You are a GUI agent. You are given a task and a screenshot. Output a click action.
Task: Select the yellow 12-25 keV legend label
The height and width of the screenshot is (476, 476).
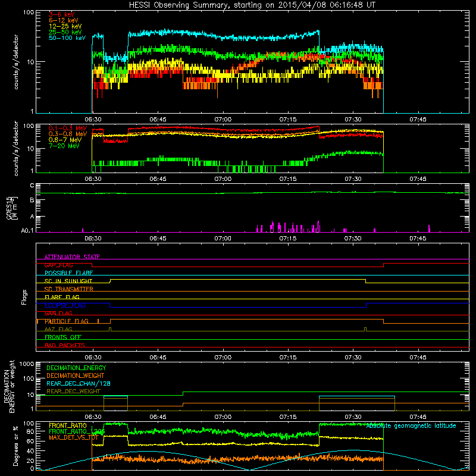pyautogui.click(x=65, y=26)
